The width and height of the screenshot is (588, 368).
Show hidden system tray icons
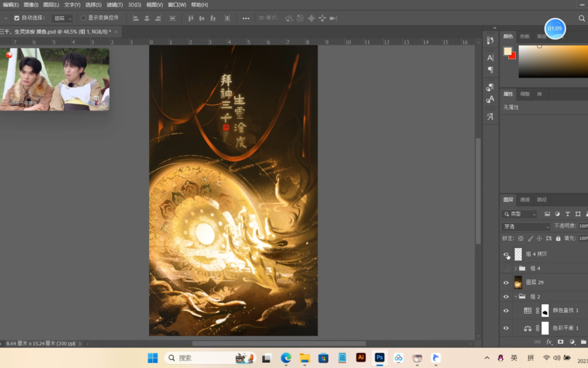(x=487, y=358)
